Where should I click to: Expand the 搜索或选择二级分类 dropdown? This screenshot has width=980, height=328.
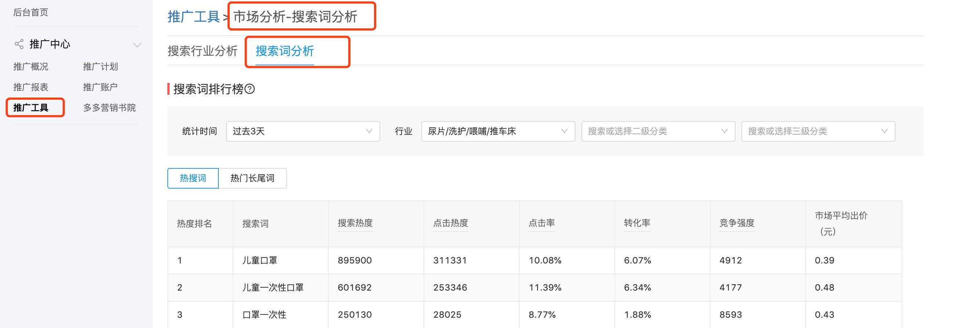[x=658, y=131]
